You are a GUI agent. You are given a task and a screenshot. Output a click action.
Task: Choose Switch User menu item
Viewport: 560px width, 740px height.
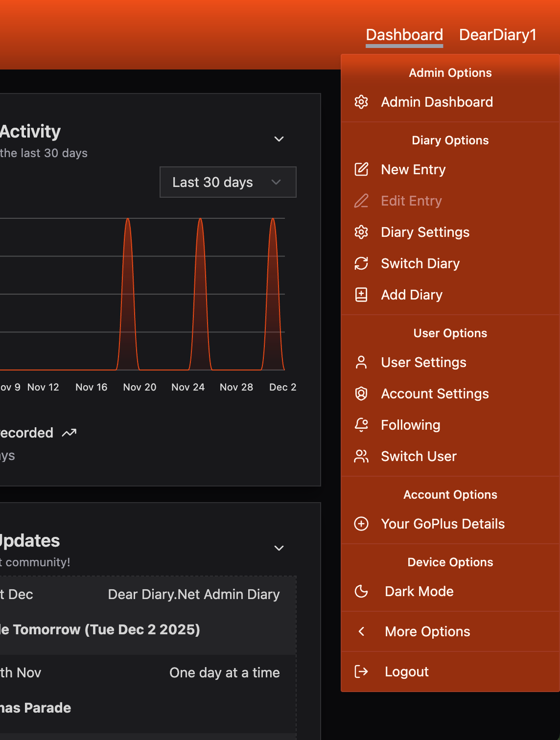450,456
